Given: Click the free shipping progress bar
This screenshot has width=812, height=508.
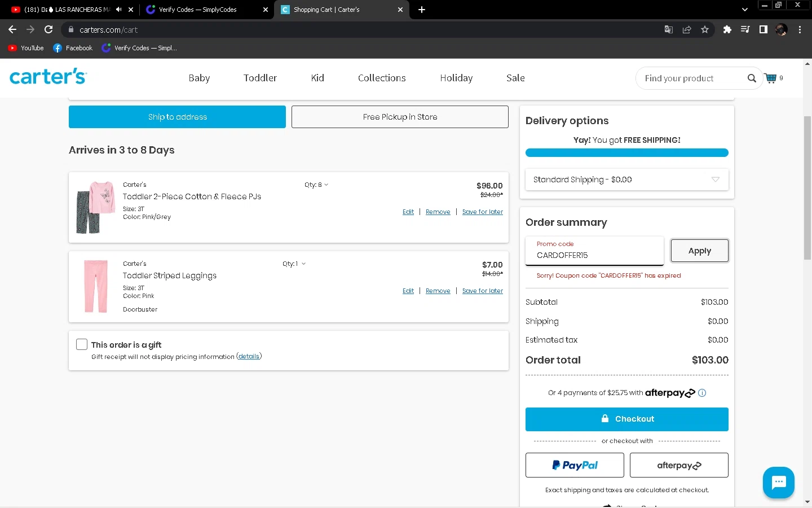Looking at the screenshot, I should (x=627, y=152).
